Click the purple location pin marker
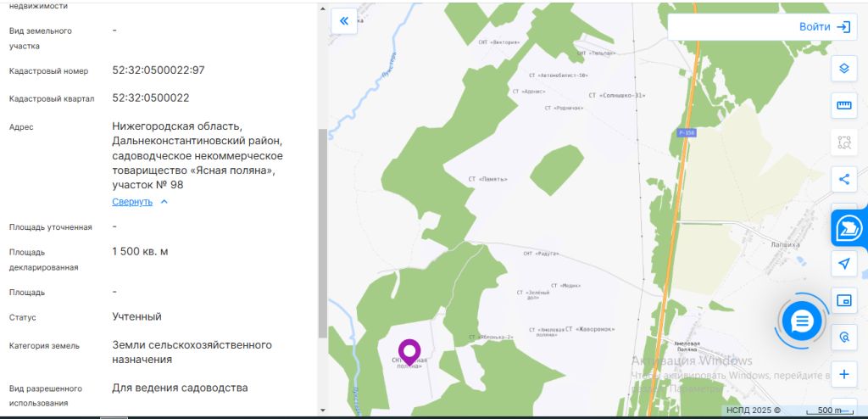868x419 pixels. pyautogui.click(x=409, y=351)
